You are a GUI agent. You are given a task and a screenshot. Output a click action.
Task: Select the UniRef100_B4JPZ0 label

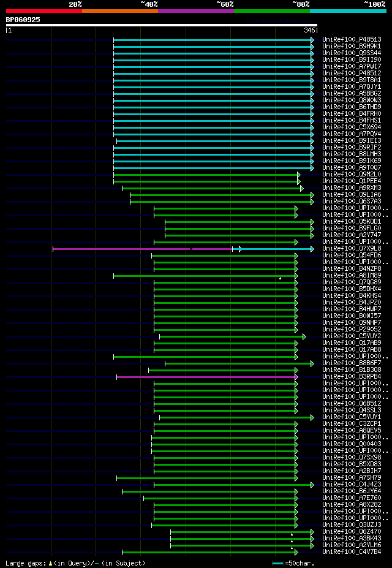(x=352, y=303)
